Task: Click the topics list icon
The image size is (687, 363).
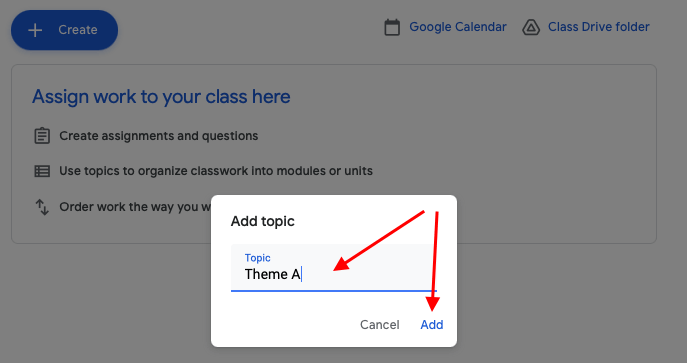Action: tap(42, 171)
